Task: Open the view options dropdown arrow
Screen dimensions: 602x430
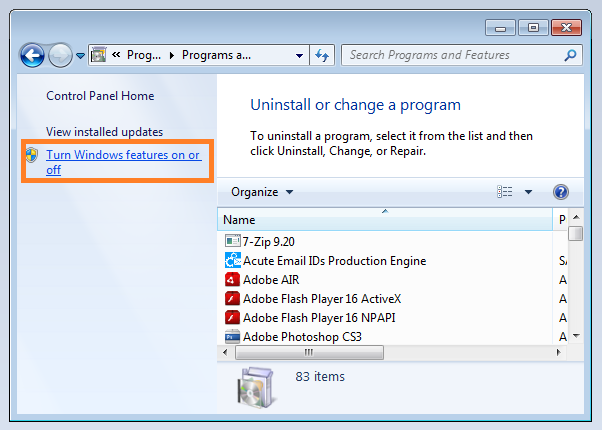Action: pos(528,192)
